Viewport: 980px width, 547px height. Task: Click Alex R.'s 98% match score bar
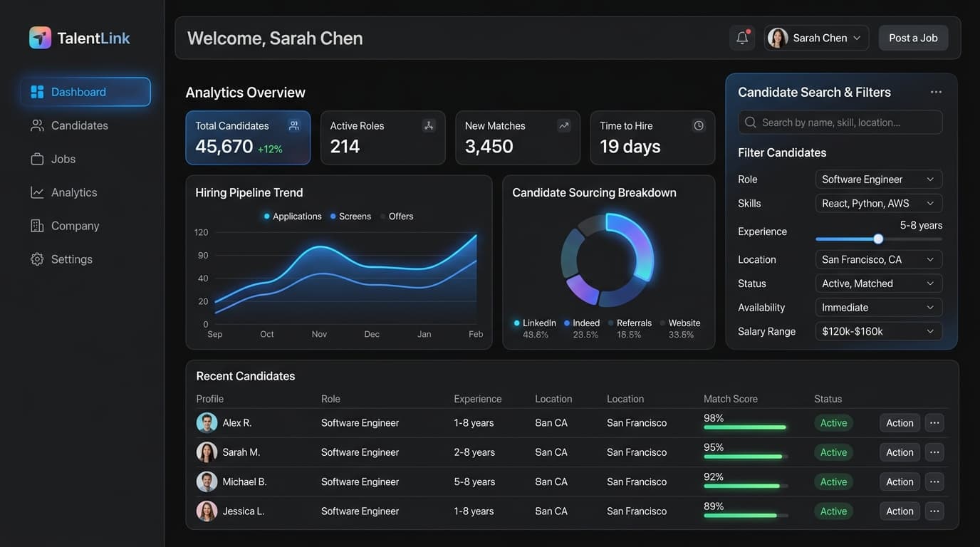pyautogui.click(x=746, y=427)
